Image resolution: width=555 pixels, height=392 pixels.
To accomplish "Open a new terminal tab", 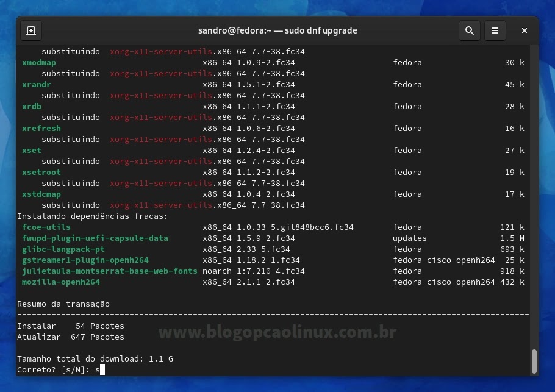I will 31,30.
